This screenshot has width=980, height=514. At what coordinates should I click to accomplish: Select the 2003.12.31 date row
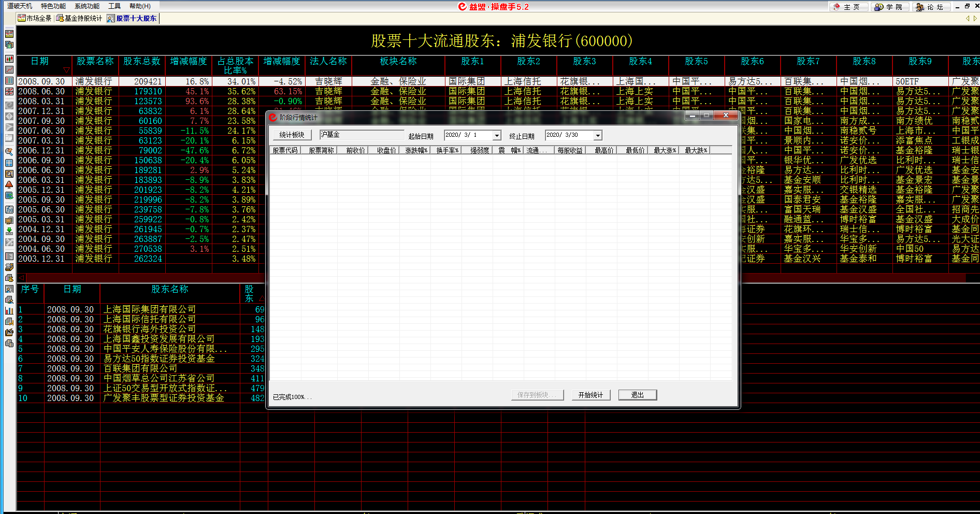click(41, 259)
